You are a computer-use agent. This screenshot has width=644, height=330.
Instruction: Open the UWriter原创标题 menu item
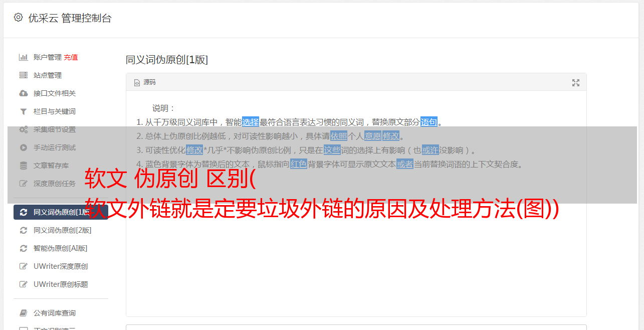tap(61, 284)
